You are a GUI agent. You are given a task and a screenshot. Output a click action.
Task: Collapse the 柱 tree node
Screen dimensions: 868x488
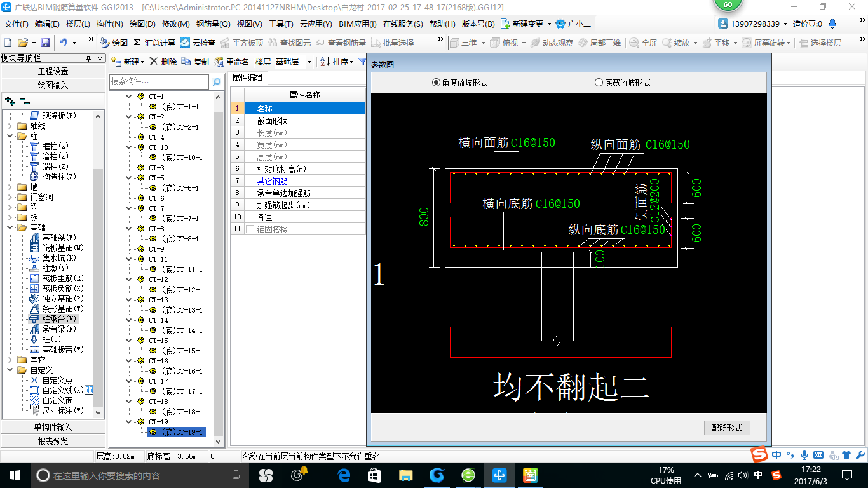pos(9,136)
